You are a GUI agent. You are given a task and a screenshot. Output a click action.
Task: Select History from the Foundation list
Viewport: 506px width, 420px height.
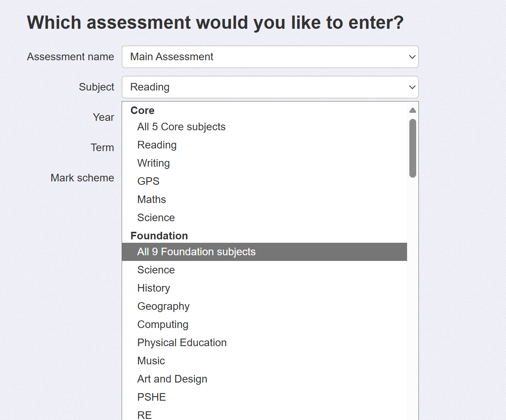pyautogui.click(x=154, y=288)
